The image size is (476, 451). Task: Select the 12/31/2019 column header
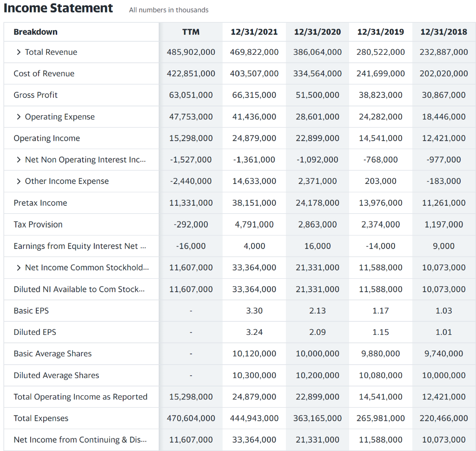click(381, 32)
